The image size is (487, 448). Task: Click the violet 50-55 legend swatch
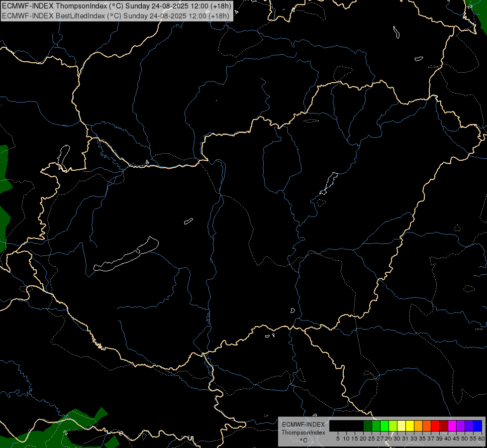pyautogui.click(x=469, y=426)
